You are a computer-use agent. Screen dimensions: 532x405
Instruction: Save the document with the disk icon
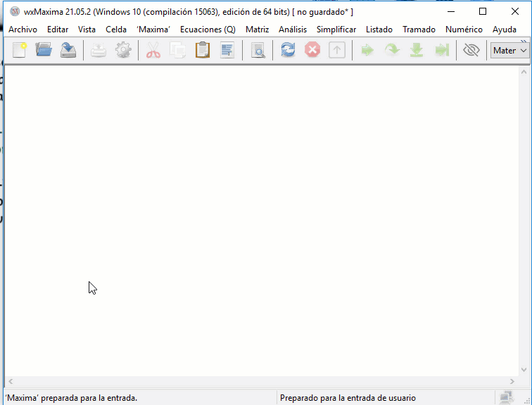coord(68,50)
